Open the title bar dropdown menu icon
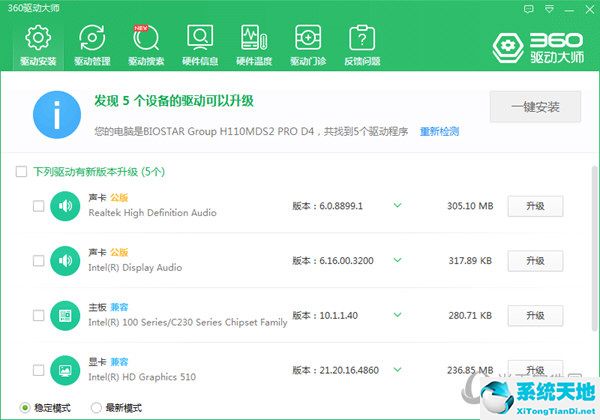The image size is (600, 420). click(549, 9)
